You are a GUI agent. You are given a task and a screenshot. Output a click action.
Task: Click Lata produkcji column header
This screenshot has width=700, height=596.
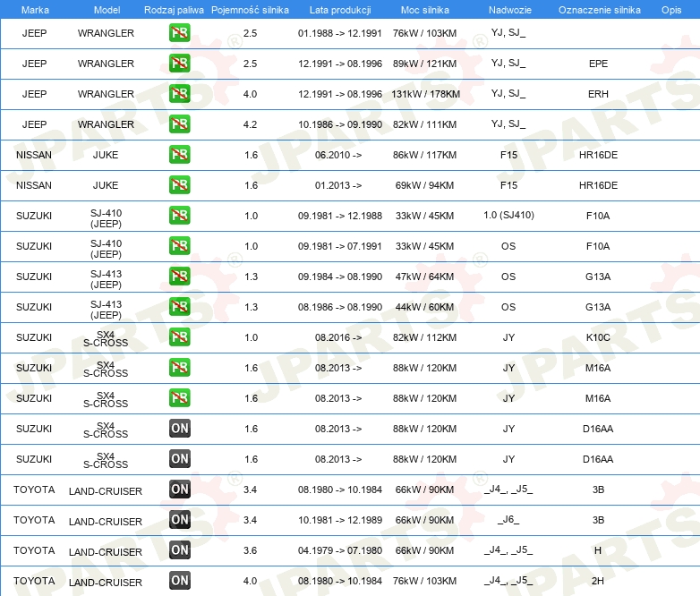pyautogui.click(x=340, y=10)
